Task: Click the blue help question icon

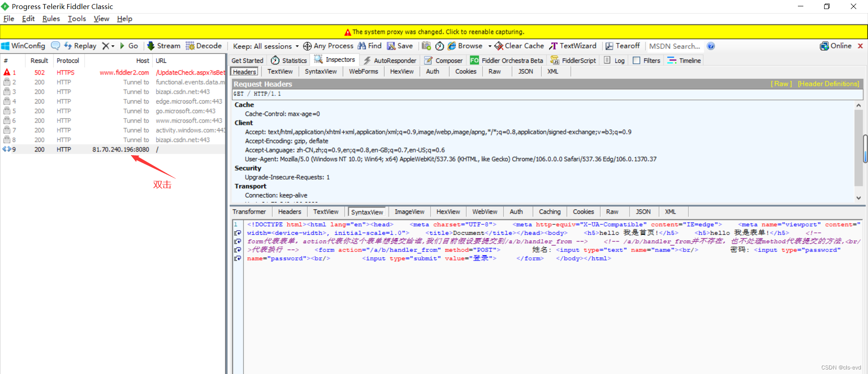Action: pyautogui.click(x=711, y=46)
